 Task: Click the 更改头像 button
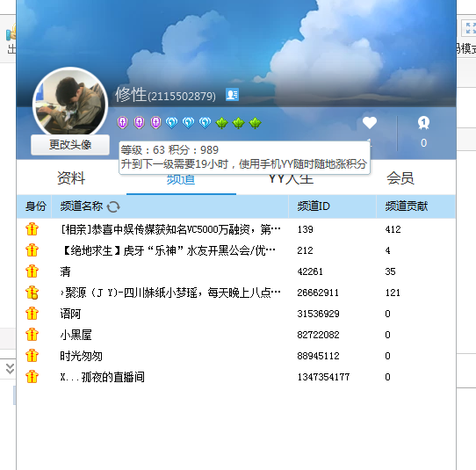pyautogui.click(x=70, y=145)
